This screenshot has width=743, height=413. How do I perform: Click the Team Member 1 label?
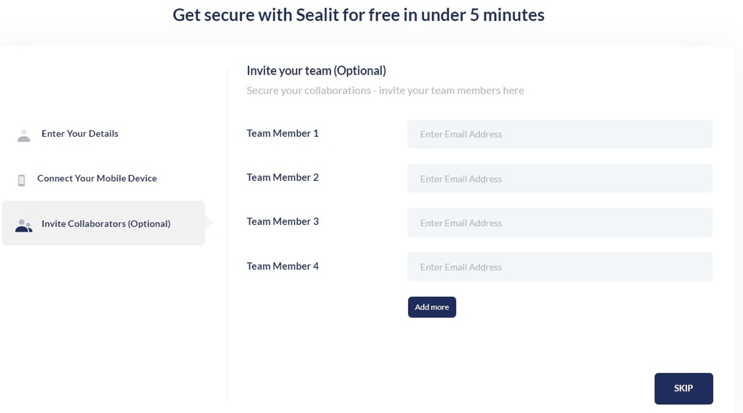point(282,133)
